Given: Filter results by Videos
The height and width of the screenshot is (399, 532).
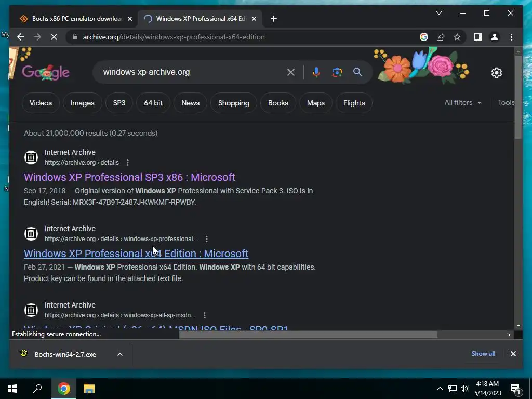Looking at the screenshot, I should tap(41, 103).
